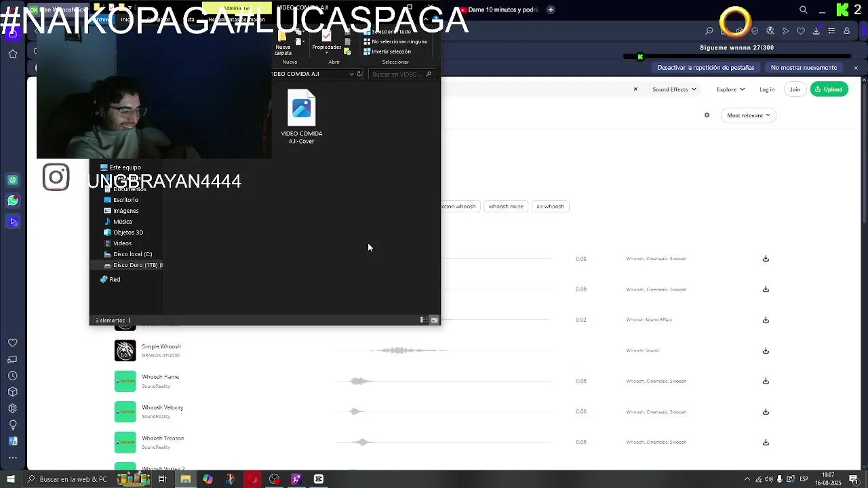Viewport: 868px width, 488px height.
Task: Open browser sidebar history clock icon
Action: click(13, 375)
